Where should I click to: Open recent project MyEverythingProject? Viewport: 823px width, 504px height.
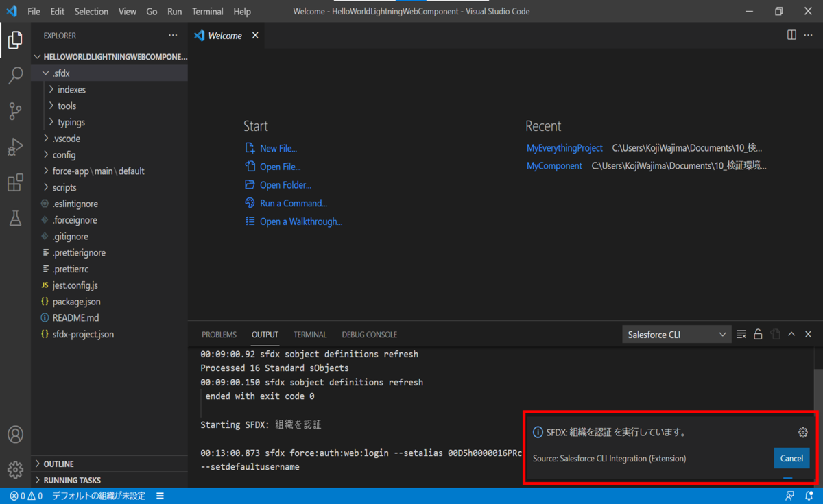(x=564, y=148)
